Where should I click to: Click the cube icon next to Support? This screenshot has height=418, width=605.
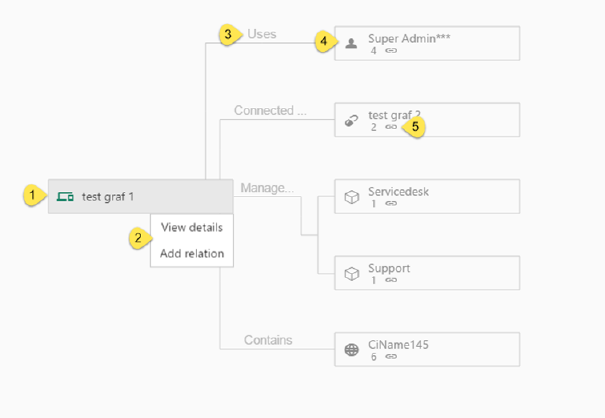click(x=351, y=273)
